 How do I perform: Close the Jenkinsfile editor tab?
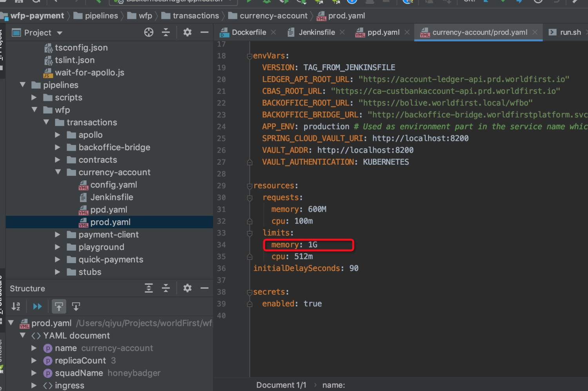coord(342,32)
